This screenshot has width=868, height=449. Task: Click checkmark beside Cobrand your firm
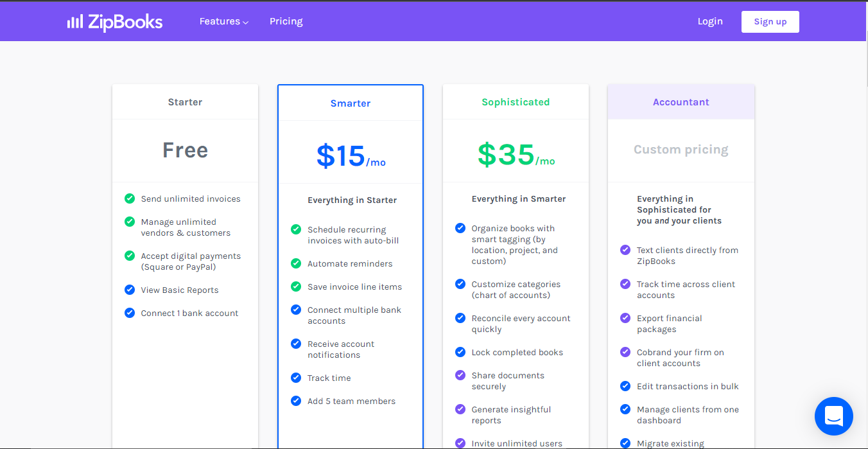coord(625,352)
